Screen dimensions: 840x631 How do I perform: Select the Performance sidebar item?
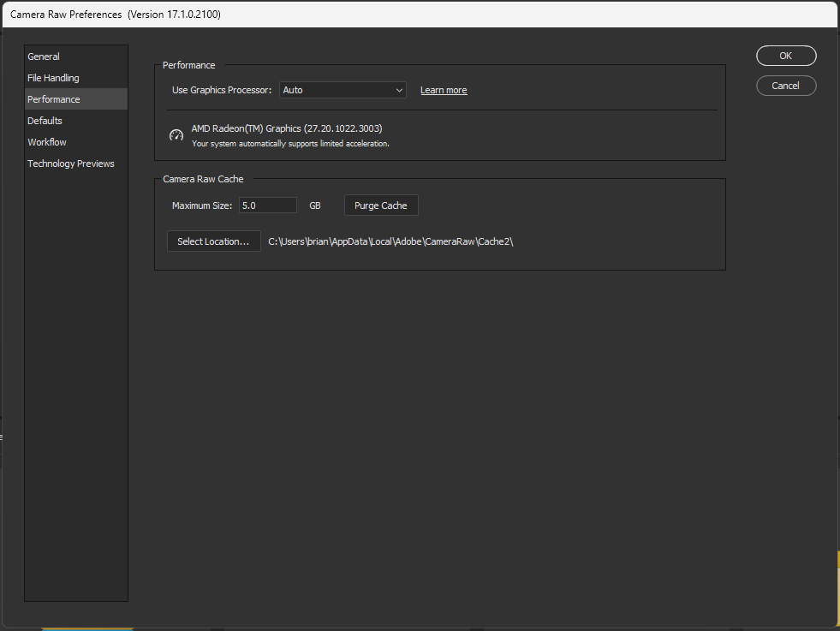(x=54, y=99)
